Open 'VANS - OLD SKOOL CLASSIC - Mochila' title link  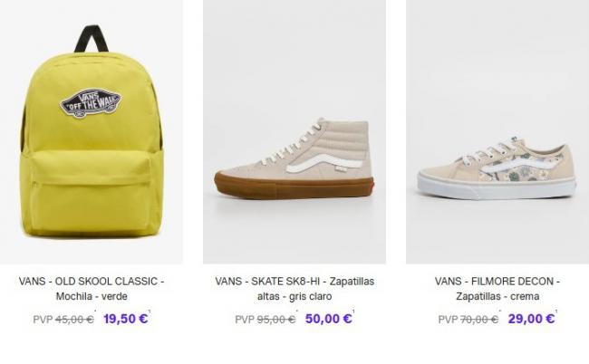tap(92, 289)
